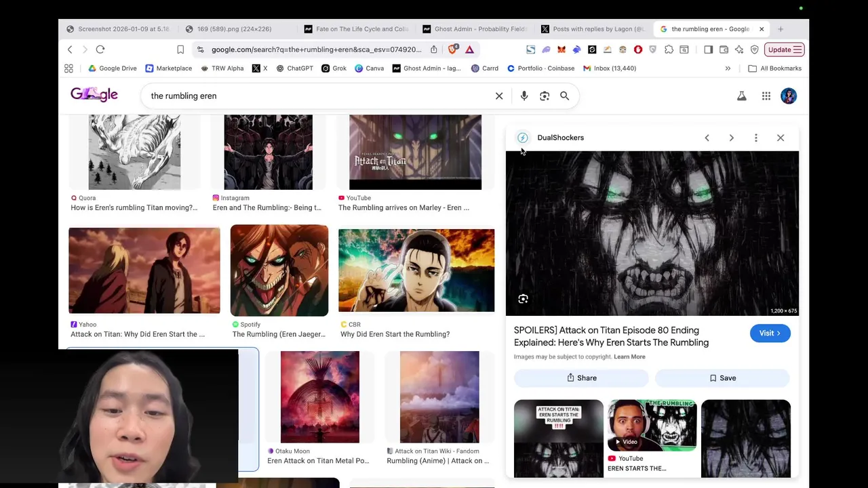The height and width of the screenshot is (488, 868).
Task: Open Spotify The Rumbling (Eren Jaeger) thumbnail
Action: (x=279, y=270)
